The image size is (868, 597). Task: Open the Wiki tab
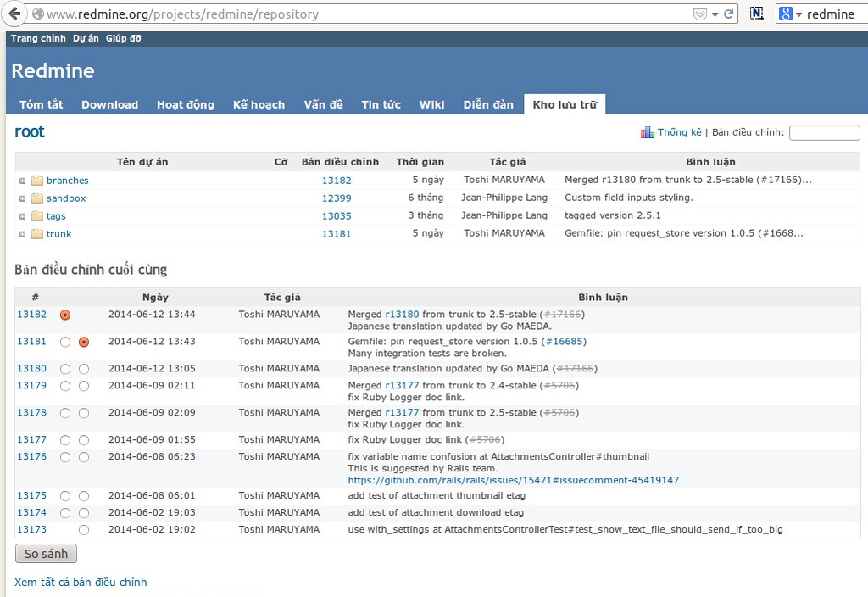pyautogui.click(x=431, y=104)
